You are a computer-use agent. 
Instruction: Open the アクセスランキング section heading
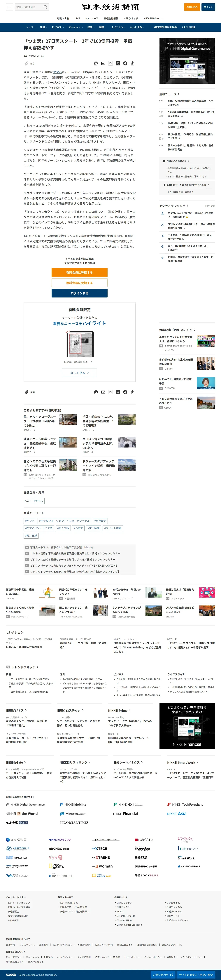173,206
